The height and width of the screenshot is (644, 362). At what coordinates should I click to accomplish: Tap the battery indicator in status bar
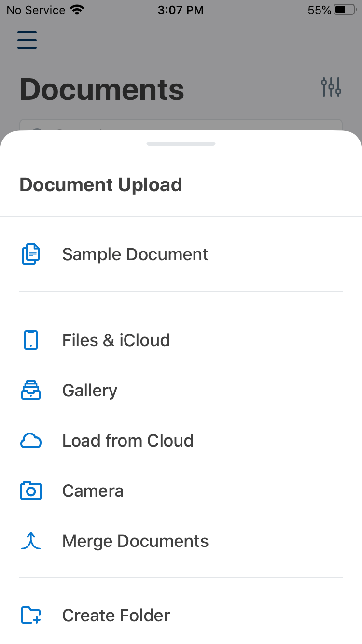(345, 10)
